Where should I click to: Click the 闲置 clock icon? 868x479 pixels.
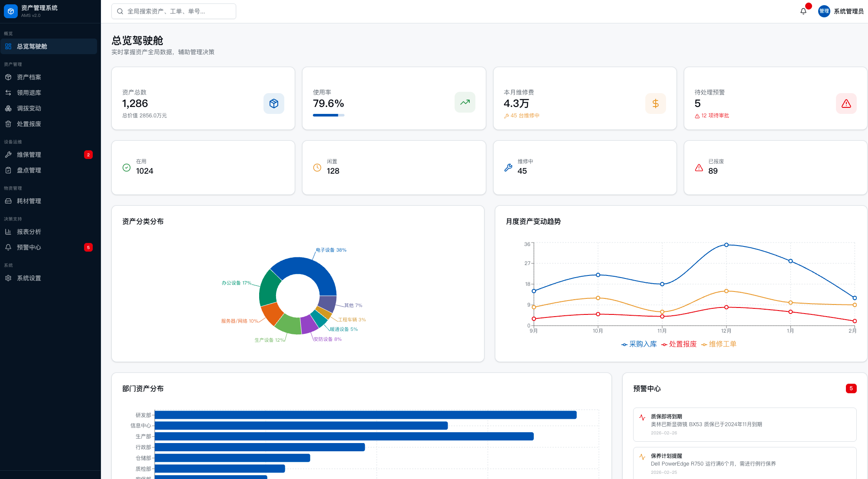(317, 168)
